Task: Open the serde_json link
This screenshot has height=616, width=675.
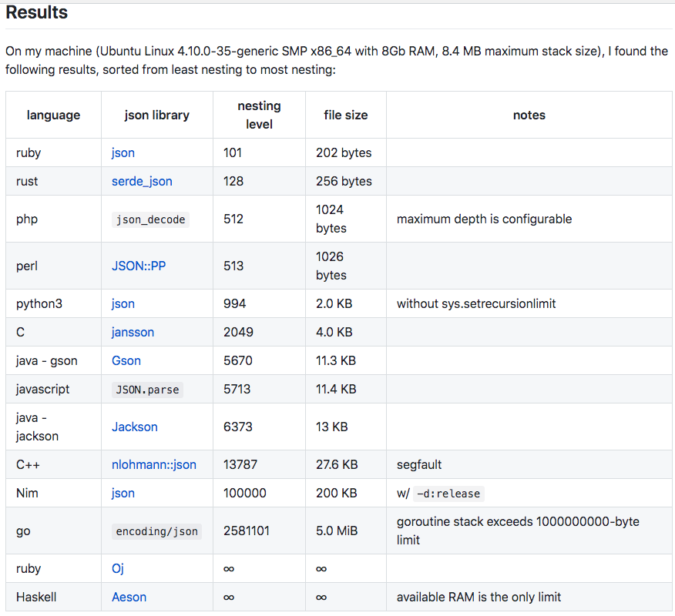Action: [x=142, y=181]
